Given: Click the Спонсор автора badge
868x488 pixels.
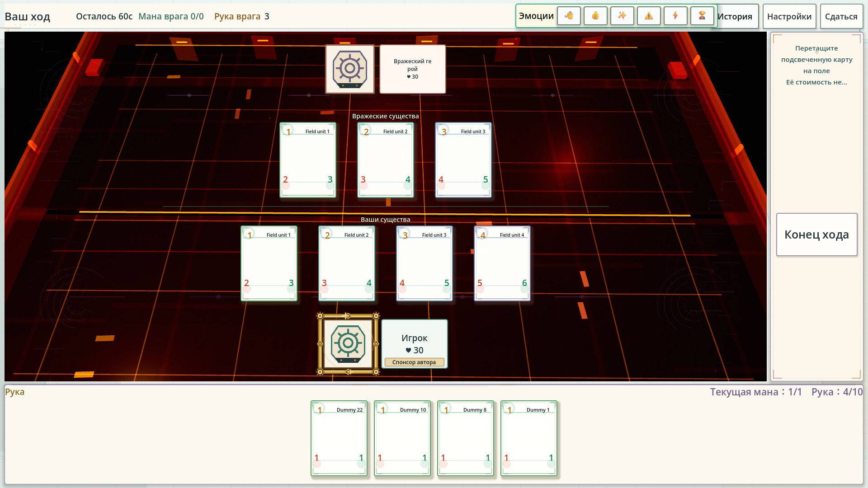Looking at the screenshot, I should 414,362.
